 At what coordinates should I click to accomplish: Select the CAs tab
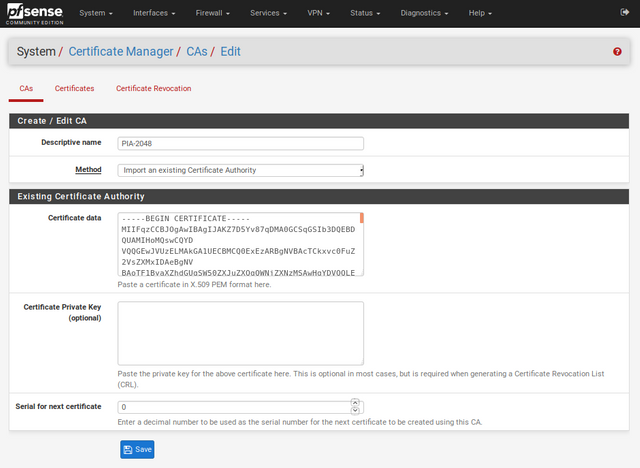point(26,89)
